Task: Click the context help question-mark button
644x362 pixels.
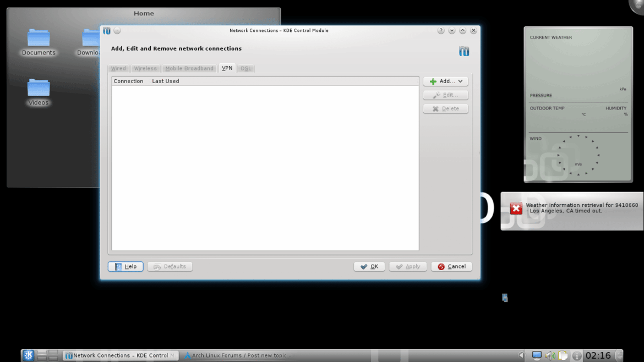Action: 441,31
